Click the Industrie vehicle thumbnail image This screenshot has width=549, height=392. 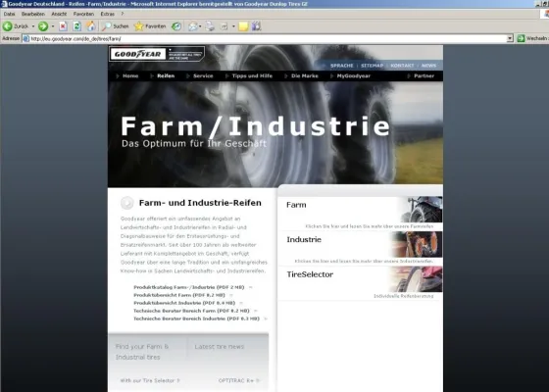pos(417,244)
